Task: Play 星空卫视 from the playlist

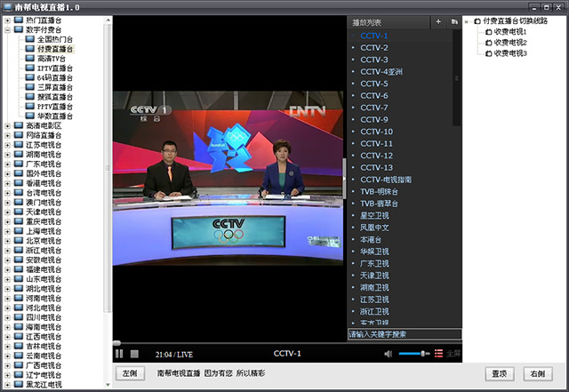Action: coord(374,216)
